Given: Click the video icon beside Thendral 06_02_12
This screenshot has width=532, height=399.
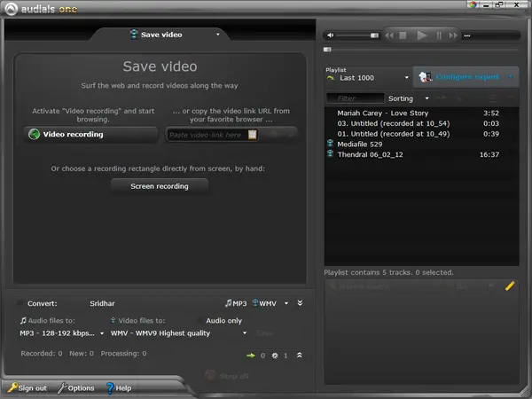Looking at the screenshot, I should point(330,153).
